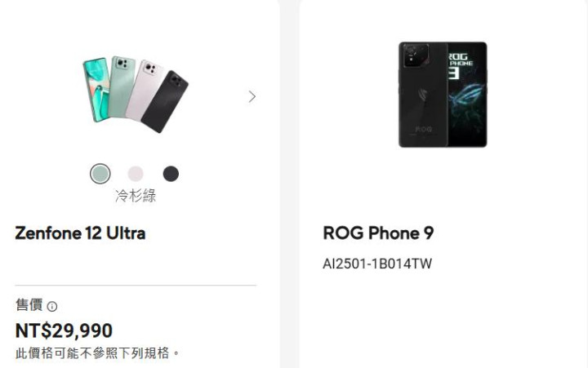
Task: Click the black Zenfone phone in image
Action: 165,101
